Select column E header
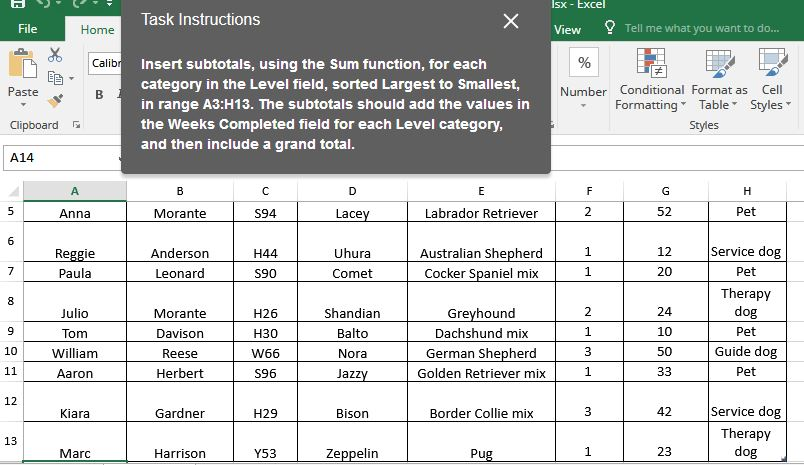 tap(481, 191)
